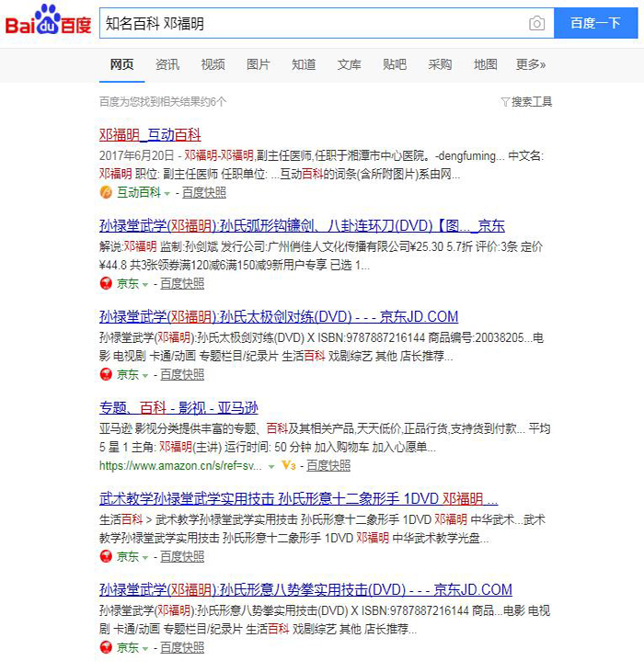
Task: Open camera image search in search box
Action: pyautogui.click(x=536, y=23)
